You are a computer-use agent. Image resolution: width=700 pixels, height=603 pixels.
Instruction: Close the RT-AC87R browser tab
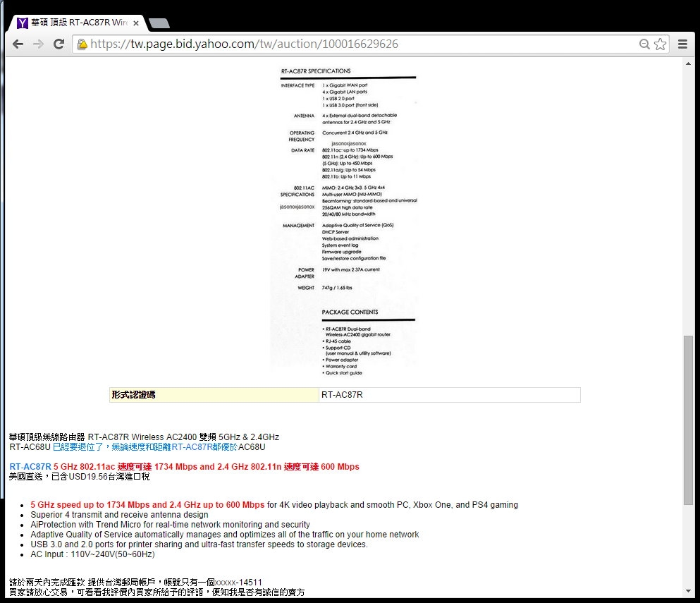point(136,23)
